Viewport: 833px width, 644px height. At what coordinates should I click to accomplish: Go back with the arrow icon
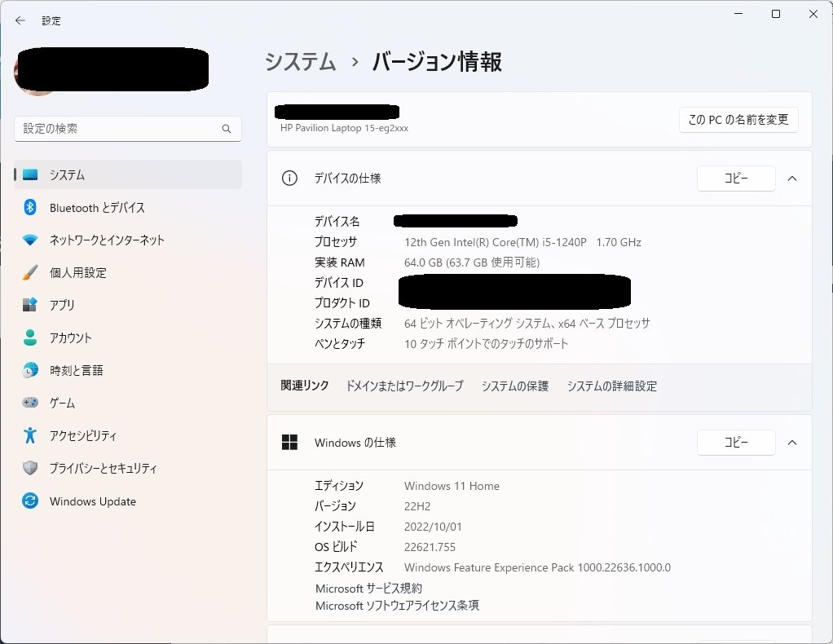[x=20, y=20]
